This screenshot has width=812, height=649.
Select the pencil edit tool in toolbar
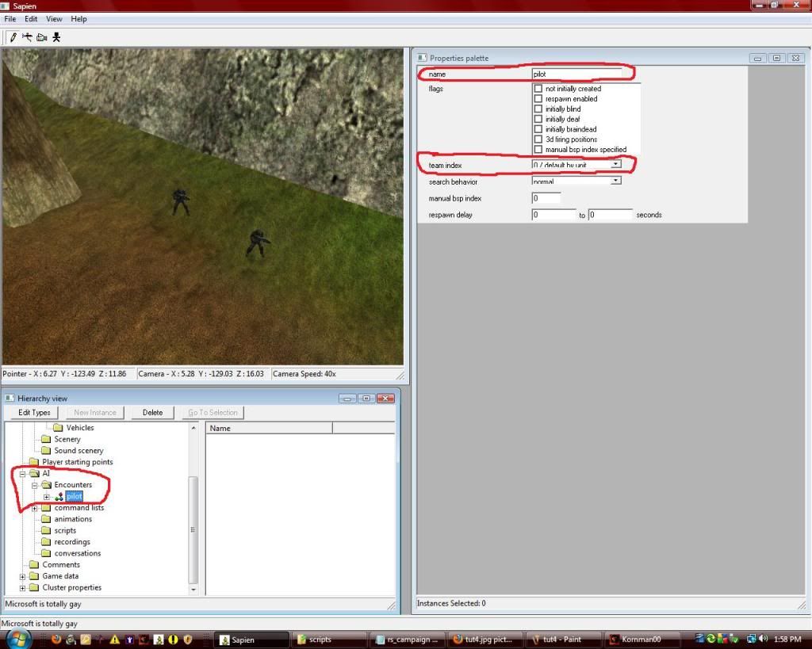[x=13, y=37]
